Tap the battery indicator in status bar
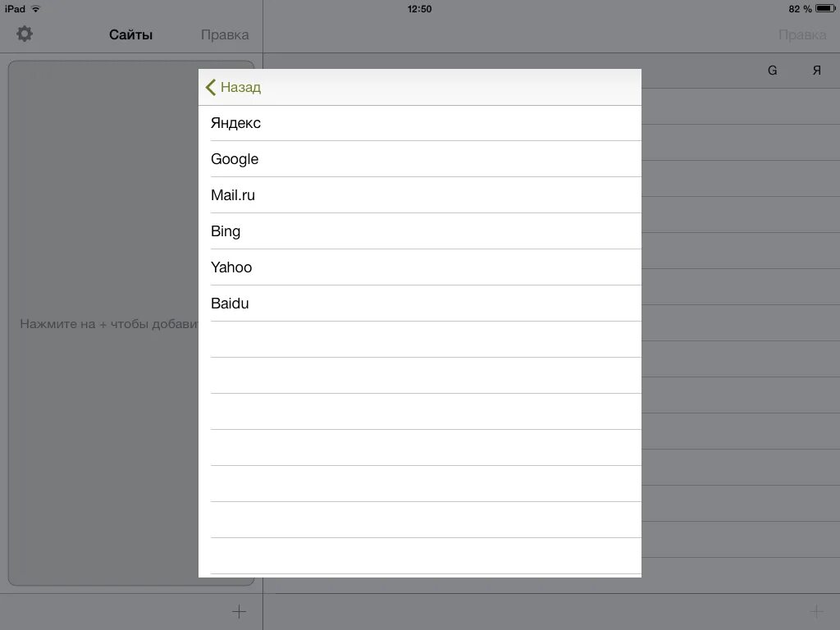Image resolution: width=840 pixels, height=630 pixels. (825, 8)
